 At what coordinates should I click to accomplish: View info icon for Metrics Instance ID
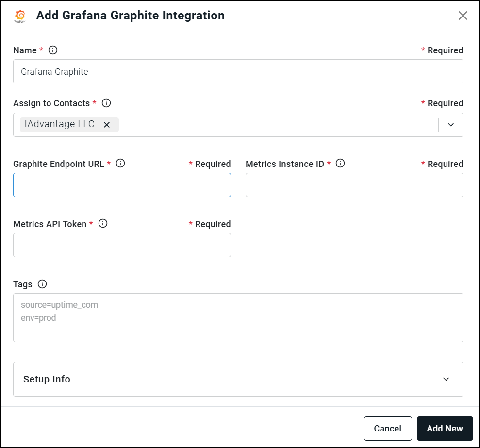click(x=340, y=163)
